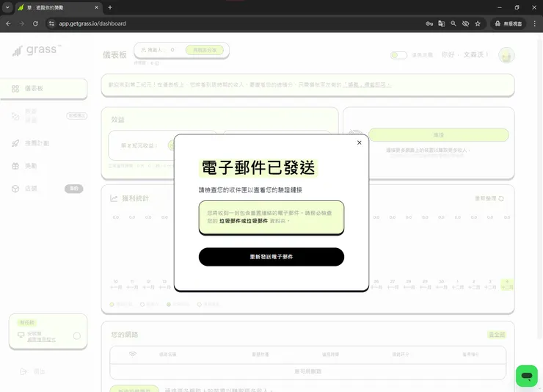Screen dimensions: 543x392
Task: Open the user avatar in header
Action: 506,55
